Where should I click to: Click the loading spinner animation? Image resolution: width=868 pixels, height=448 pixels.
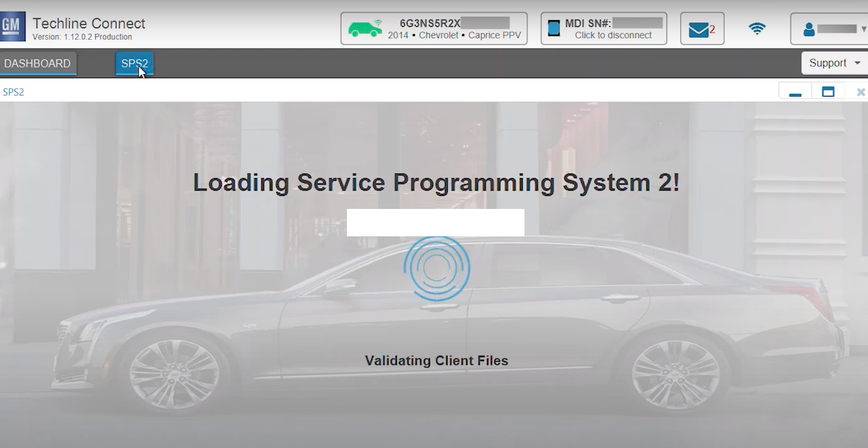click(x=437, y=269)
